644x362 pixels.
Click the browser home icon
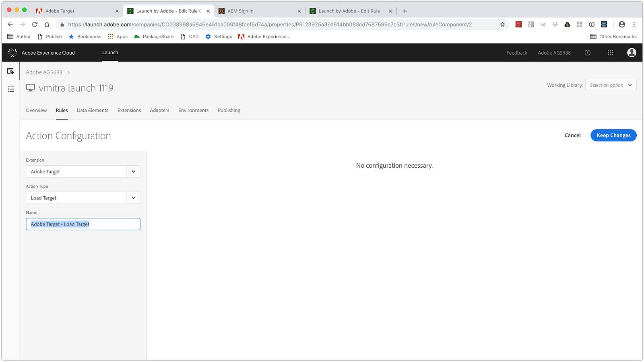[x=47, y=25]
